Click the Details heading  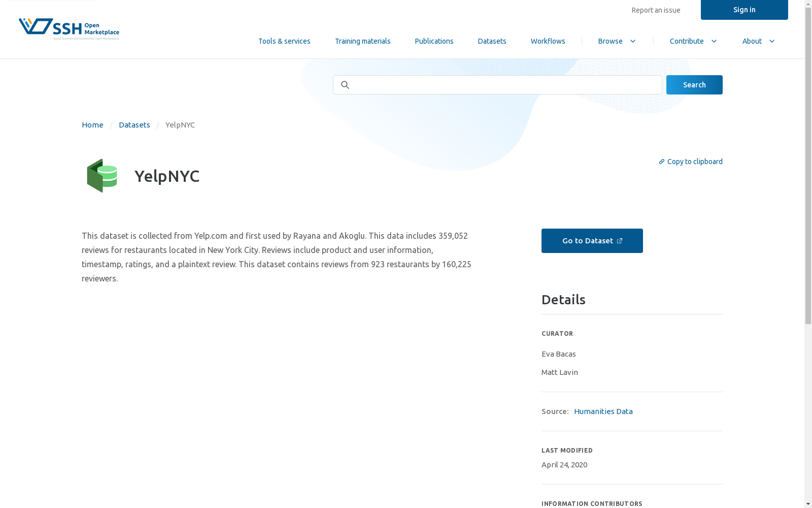tap(563, 300)
